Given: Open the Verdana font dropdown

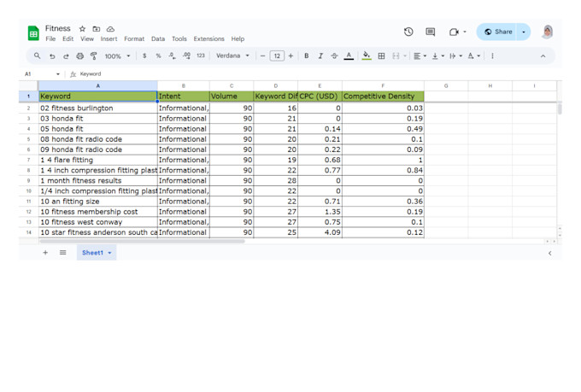Looking at the screenshot, I should 232,56.
